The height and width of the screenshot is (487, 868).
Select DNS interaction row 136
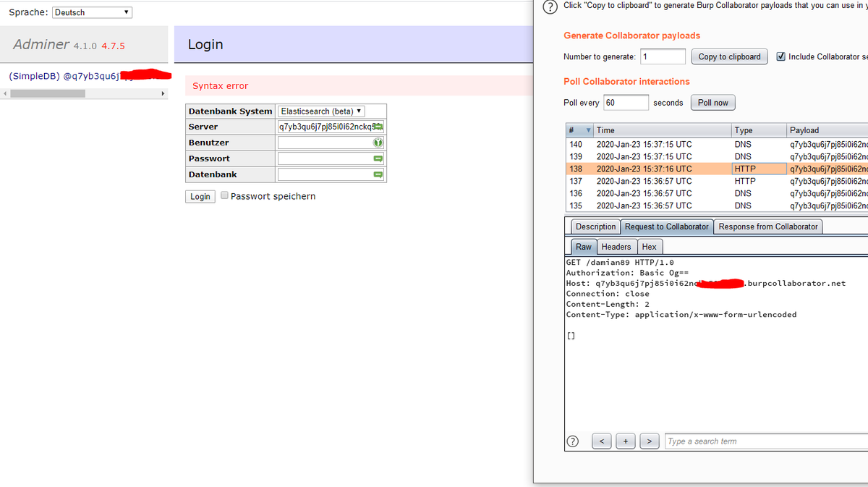click(x=717, y=193)
